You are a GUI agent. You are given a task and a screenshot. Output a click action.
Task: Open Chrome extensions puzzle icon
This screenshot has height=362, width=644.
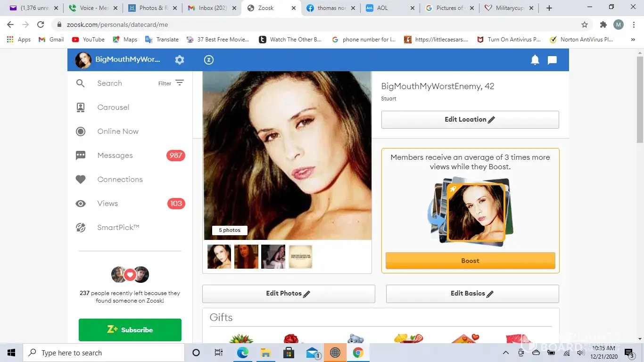point(603,25)
